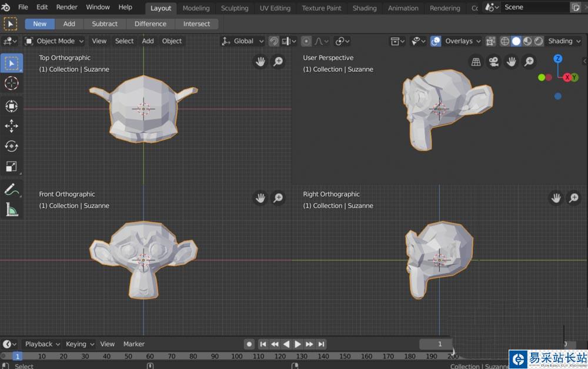Screen dimensions: 588x369
Task: Switch to rendered viewport shading
Action: click(539, 41)
